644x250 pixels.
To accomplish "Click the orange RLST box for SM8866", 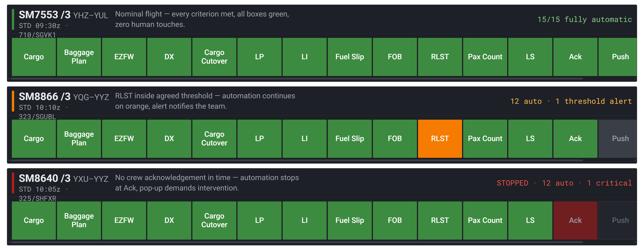I will (x=440, y=139).
